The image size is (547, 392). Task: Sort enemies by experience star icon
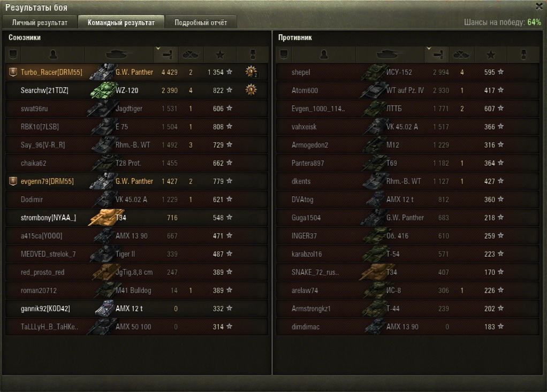point(491,55)
